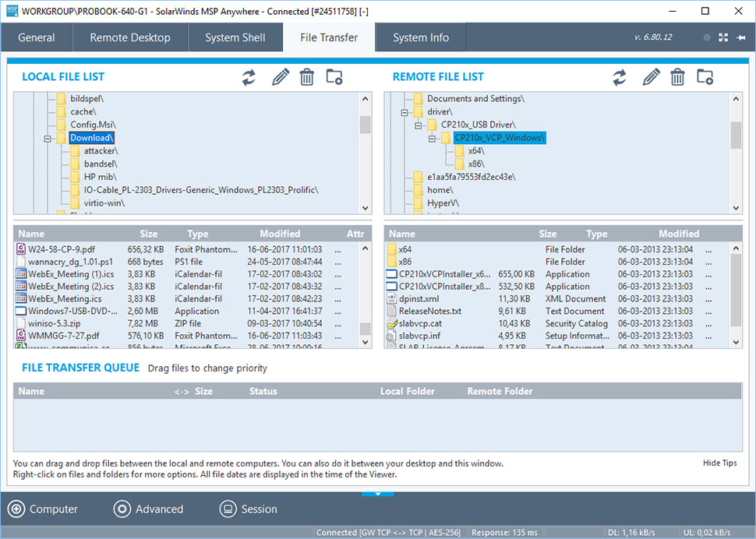This screenshot has width=756, height=539.
Task: Collapse the CP210x_USB Driver folder node
Action: pyautogui.click(x=418, y=125)
